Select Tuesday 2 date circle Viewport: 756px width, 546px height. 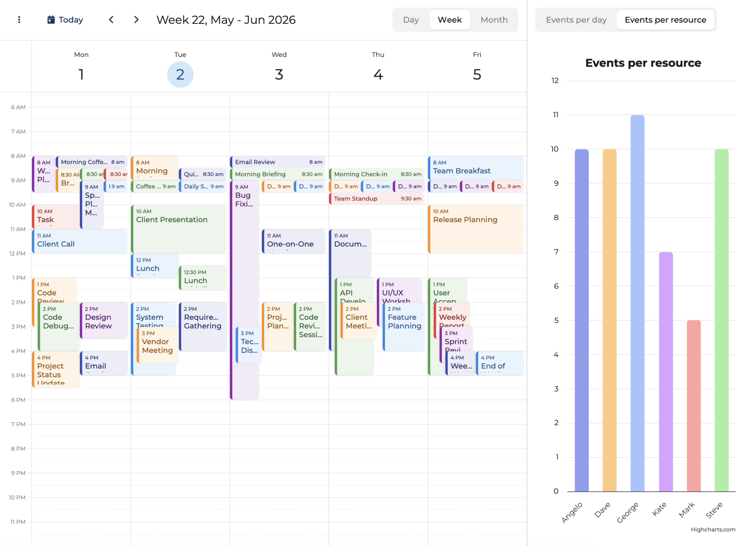(180, 75)
